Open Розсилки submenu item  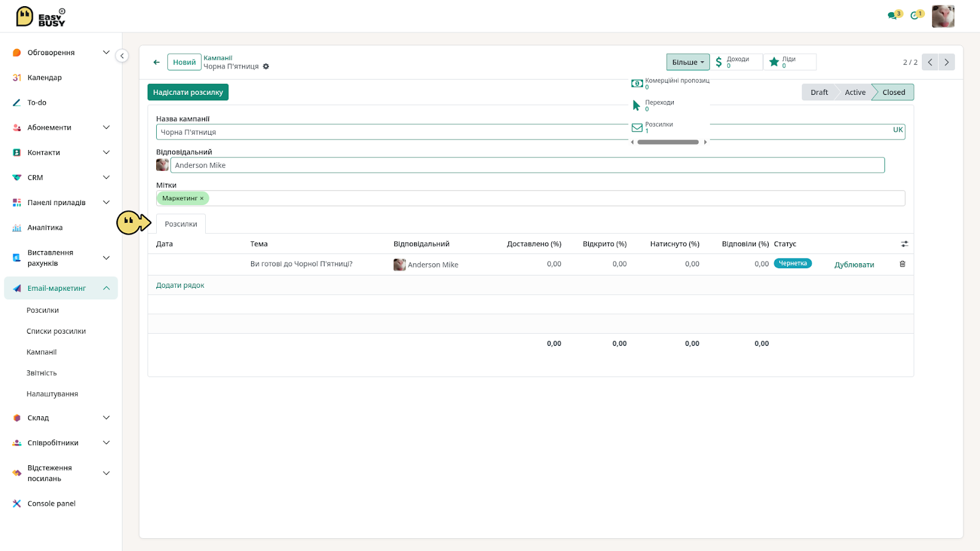coord(43,310)
